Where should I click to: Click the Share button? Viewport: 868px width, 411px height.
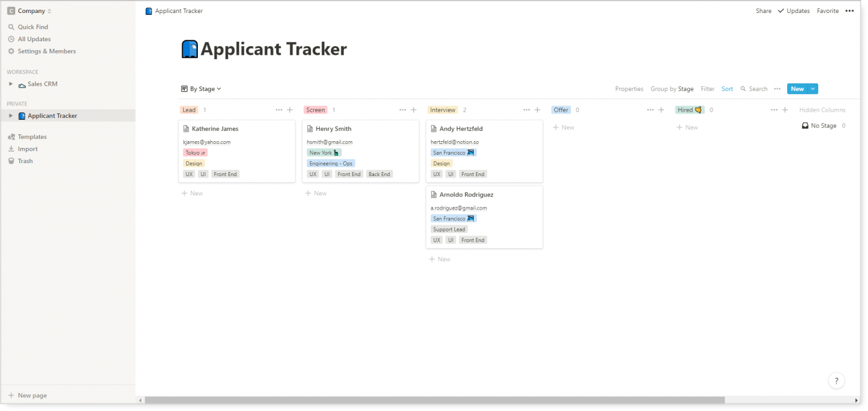[763, 11]
